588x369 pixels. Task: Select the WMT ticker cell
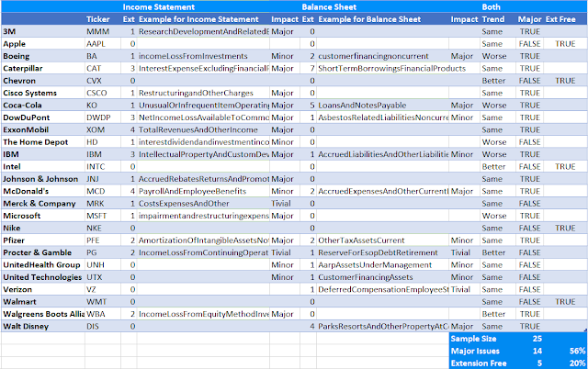[x=103, y=302]
